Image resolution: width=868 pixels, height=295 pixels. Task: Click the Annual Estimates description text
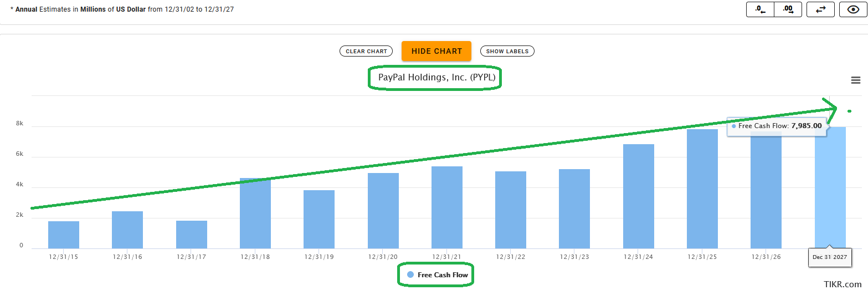click(x=122, y=9)
